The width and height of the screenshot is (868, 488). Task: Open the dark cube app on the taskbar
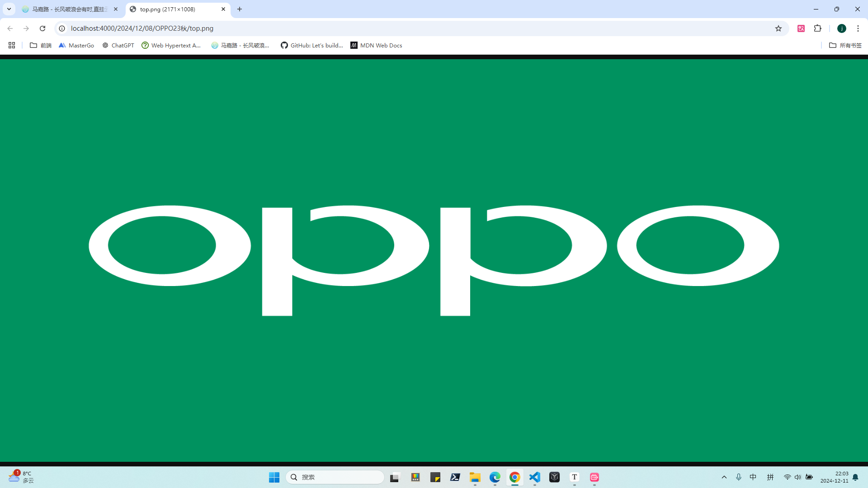(555, 477)
